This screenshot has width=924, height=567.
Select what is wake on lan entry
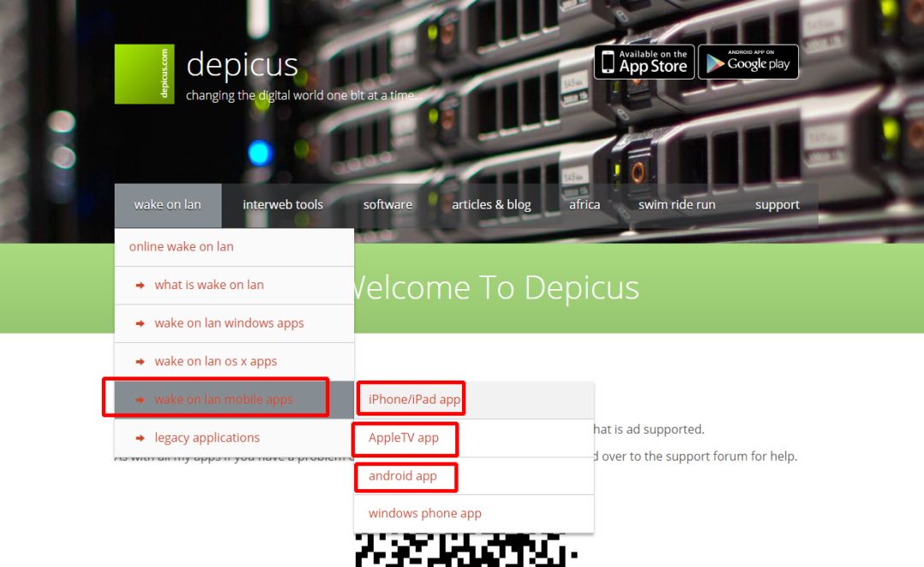point(234,285)
